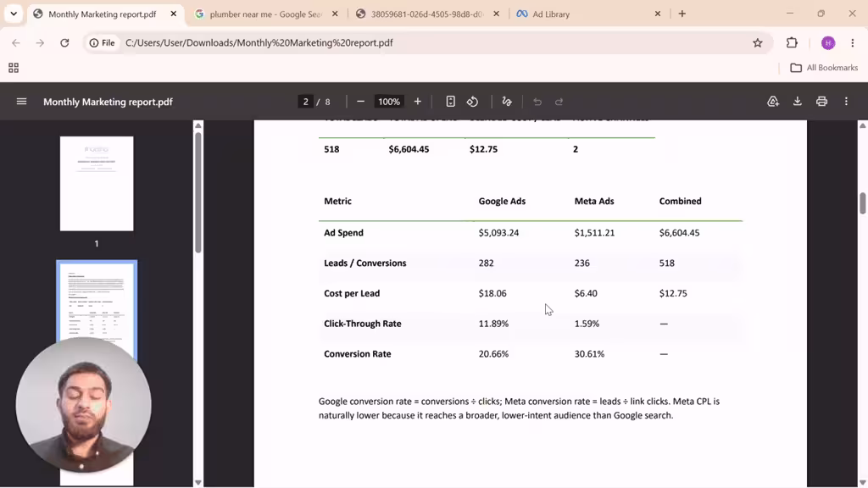Open the tab search dropdown arrow
Viewport: 868px width, 488px height.
click(x=14, y=14)
